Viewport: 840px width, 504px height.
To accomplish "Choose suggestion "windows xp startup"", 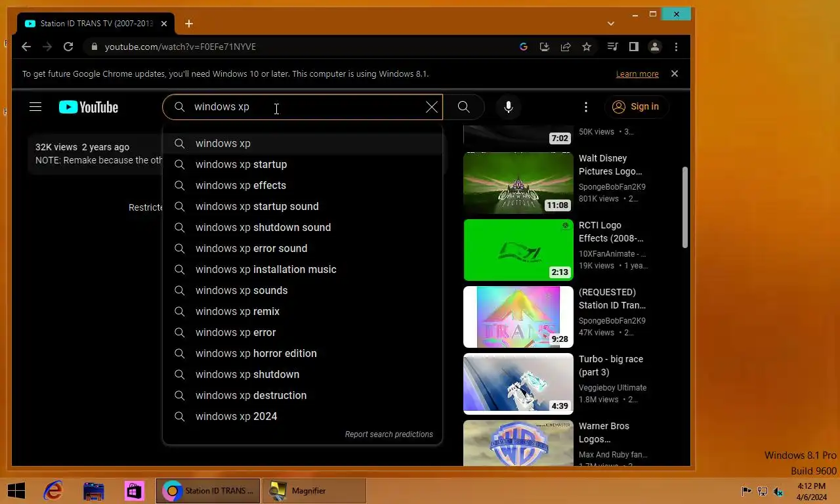I will pyautogui.click(x=302, y=164).
